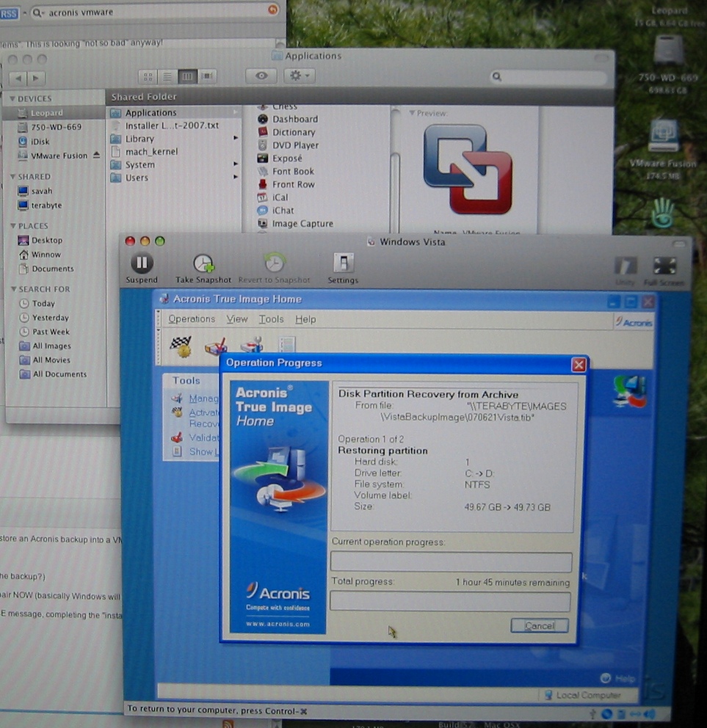Switch Finder to column view

click(x=187, y=76)
